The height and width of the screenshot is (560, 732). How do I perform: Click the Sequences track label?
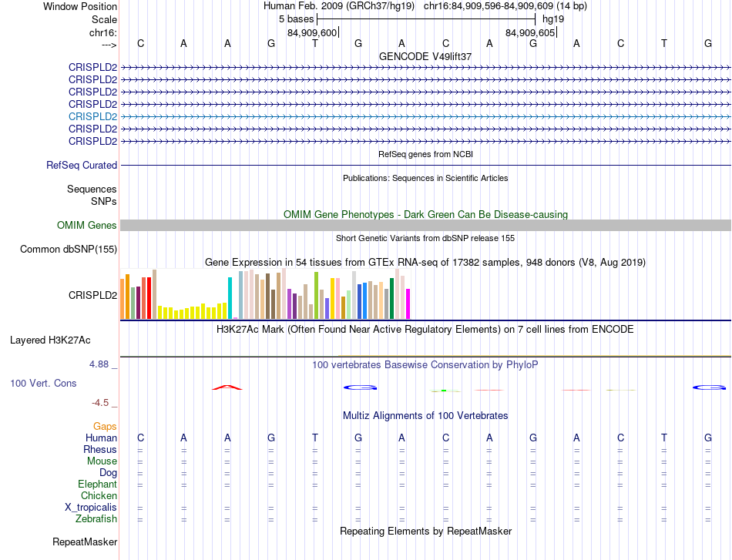pos(92,189)
